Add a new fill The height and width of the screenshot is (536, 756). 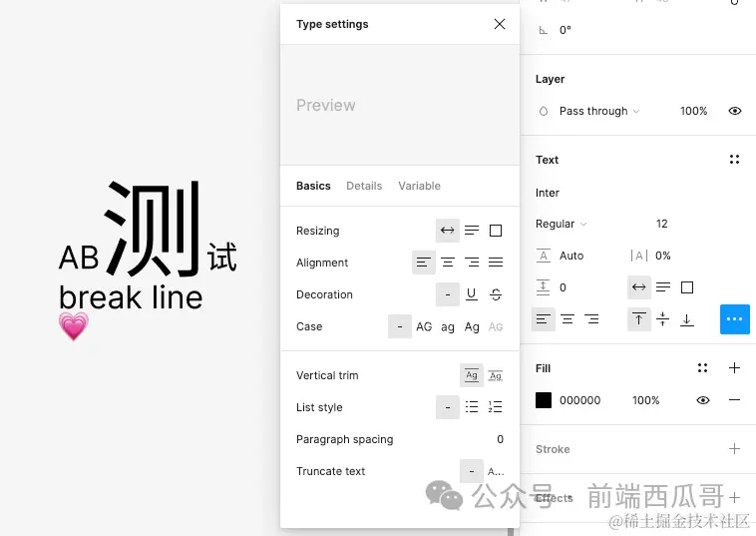[734, 368]
